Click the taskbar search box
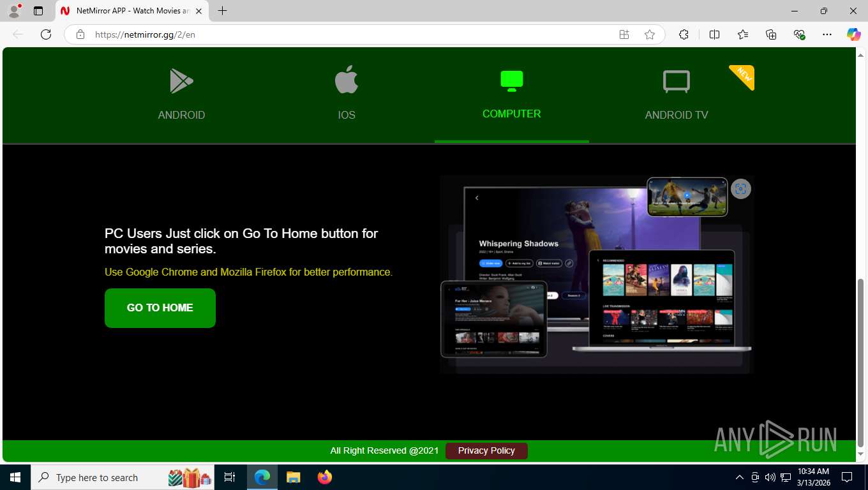 point(123,477)
